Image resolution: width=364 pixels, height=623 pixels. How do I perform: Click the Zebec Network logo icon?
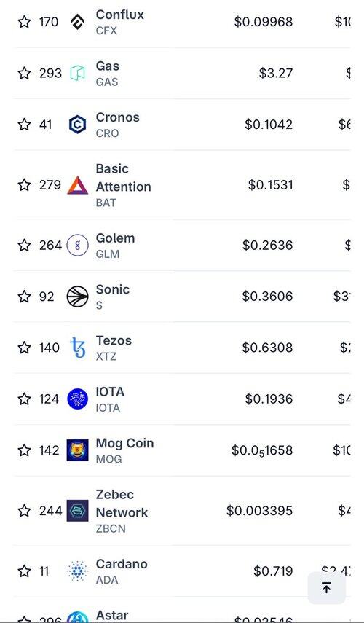(x=77, y=511)
